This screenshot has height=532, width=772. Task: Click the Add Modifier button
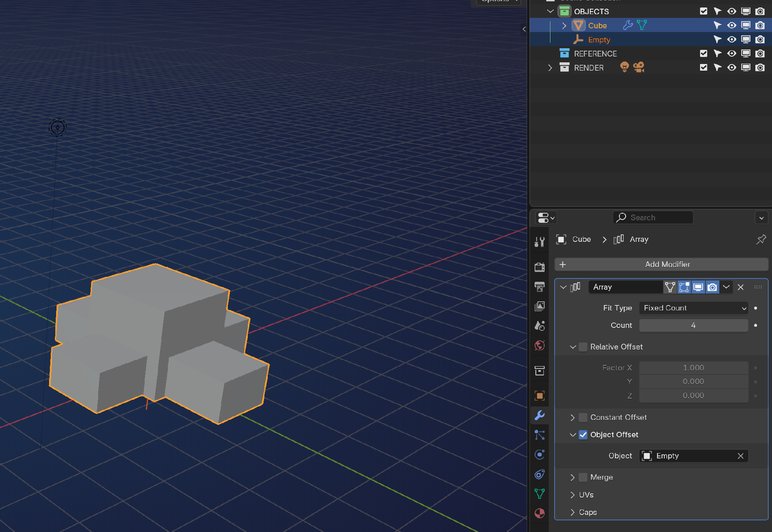point(661,264)
